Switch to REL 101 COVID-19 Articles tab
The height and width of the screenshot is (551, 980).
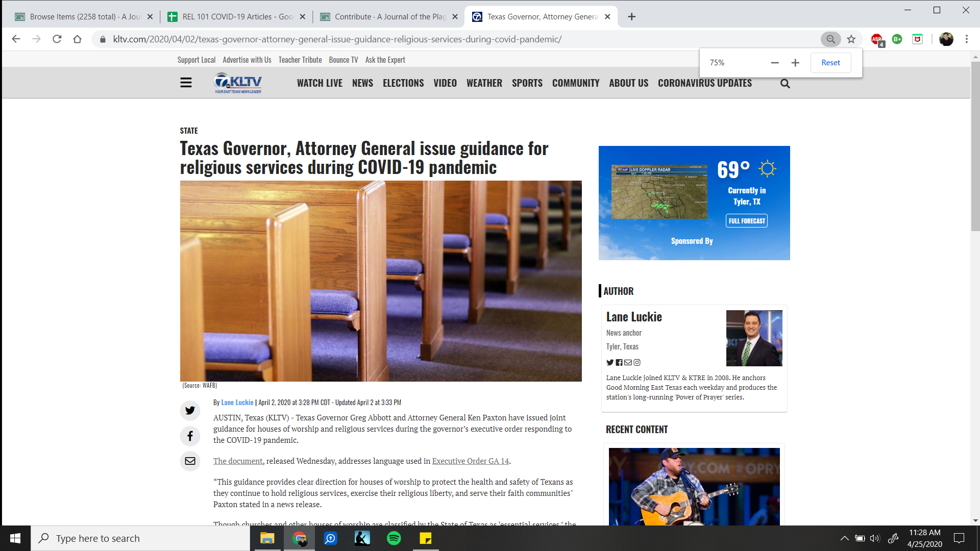237,17
